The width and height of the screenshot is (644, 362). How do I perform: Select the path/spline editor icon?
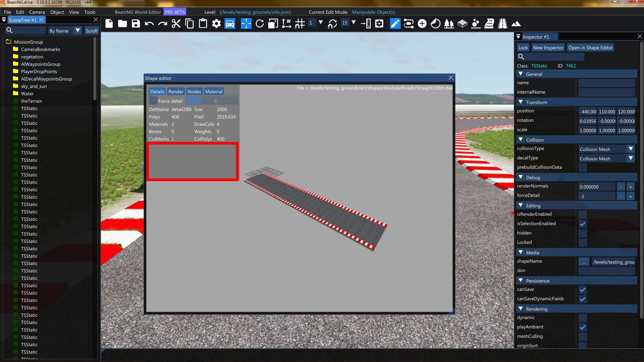(x=409, y=23)
